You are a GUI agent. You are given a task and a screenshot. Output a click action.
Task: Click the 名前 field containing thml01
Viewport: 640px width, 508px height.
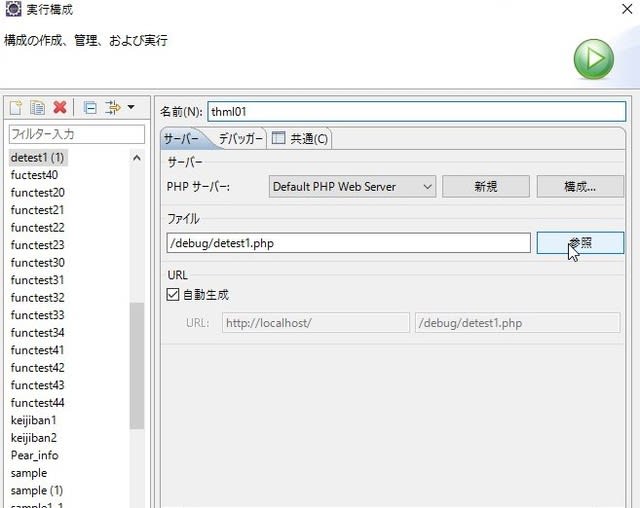pos(416,111)
